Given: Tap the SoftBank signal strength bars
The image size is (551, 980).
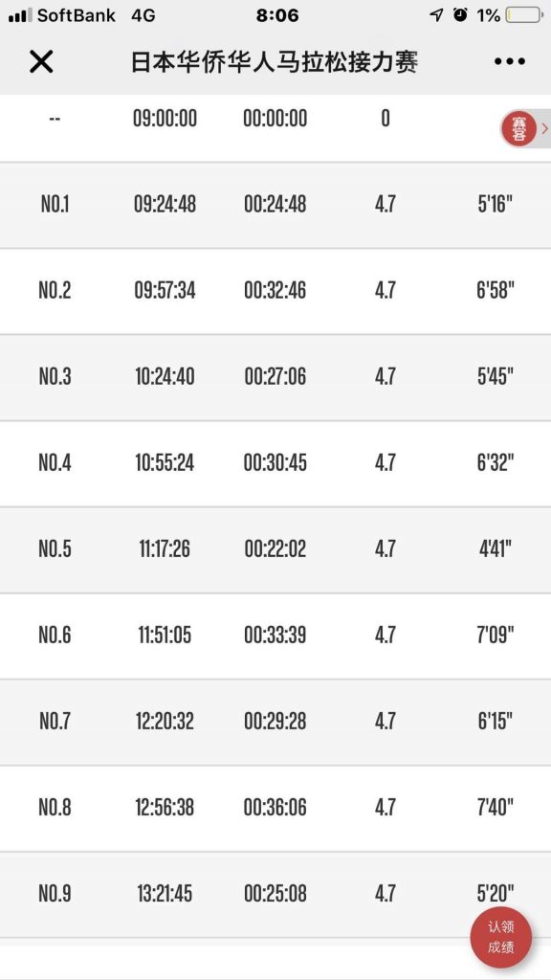Looking at the screenshot, I should pos(20,15).
